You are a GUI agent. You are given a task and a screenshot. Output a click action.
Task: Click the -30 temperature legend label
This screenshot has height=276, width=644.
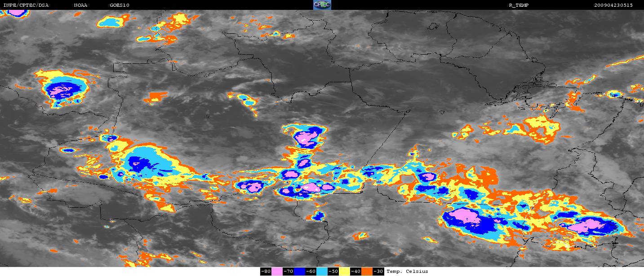[x=378, y=272]
